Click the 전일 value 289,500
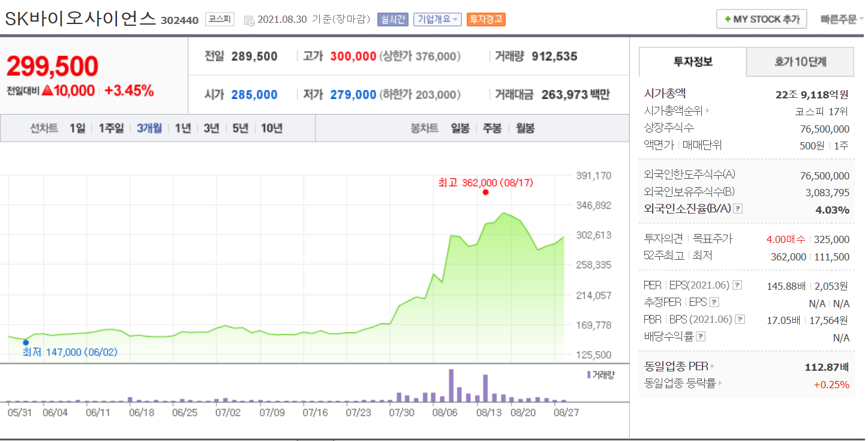 254,56
